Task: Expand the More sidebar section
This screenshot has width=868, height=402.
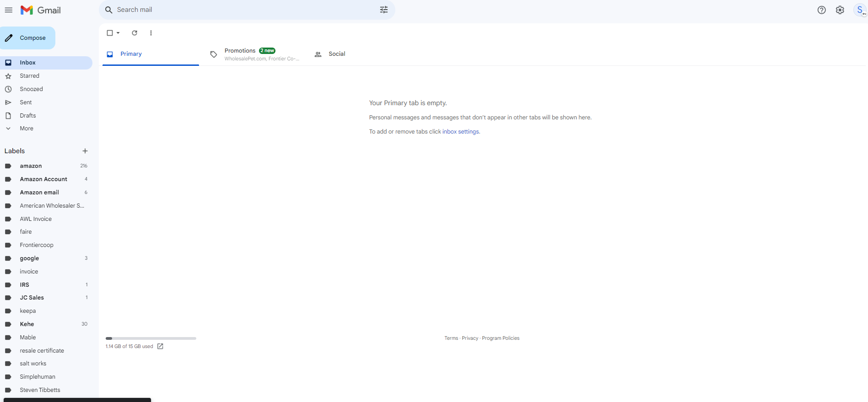Action: (27, 129)
